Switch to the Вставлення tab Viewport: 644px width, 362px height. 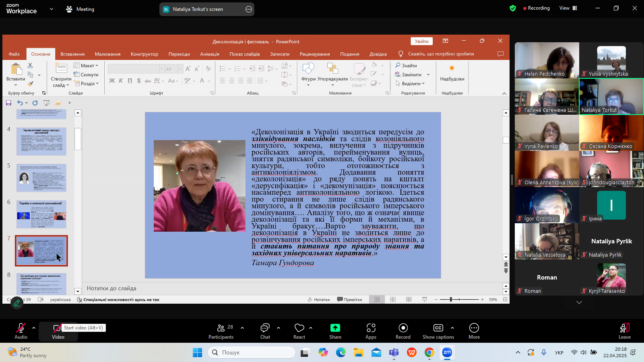pos(72,54)
